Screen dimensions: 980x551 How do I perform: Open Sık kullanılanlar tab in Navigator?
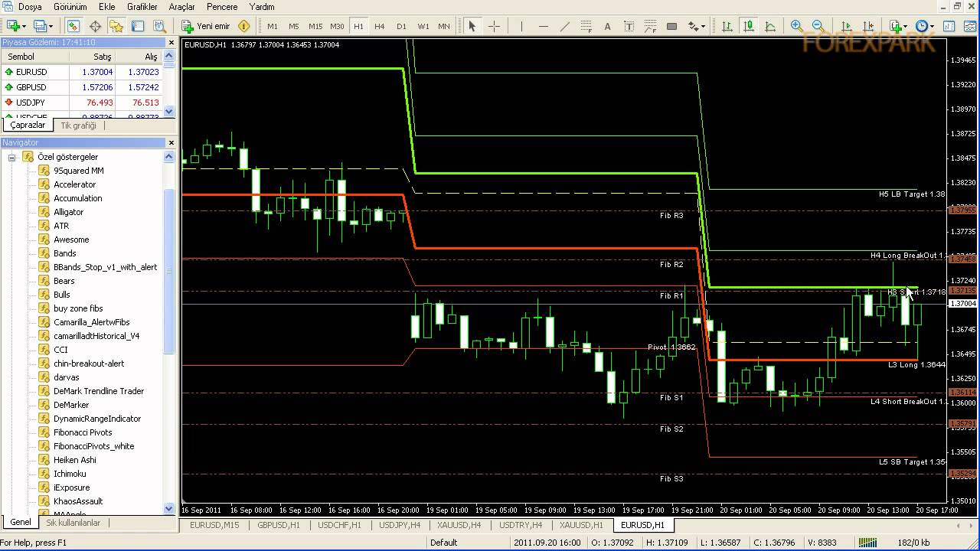(73, 523)
